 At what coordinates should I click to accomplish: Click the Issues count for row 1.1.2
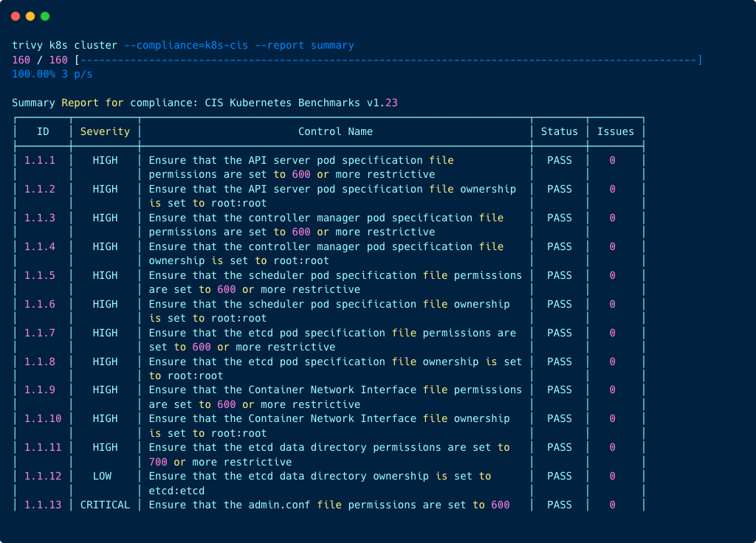click(x=612, y=189)
